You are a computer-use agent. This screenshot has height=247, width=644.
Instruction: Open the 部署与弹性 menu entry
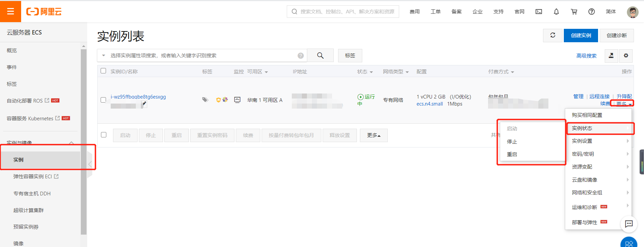(593, 222)
